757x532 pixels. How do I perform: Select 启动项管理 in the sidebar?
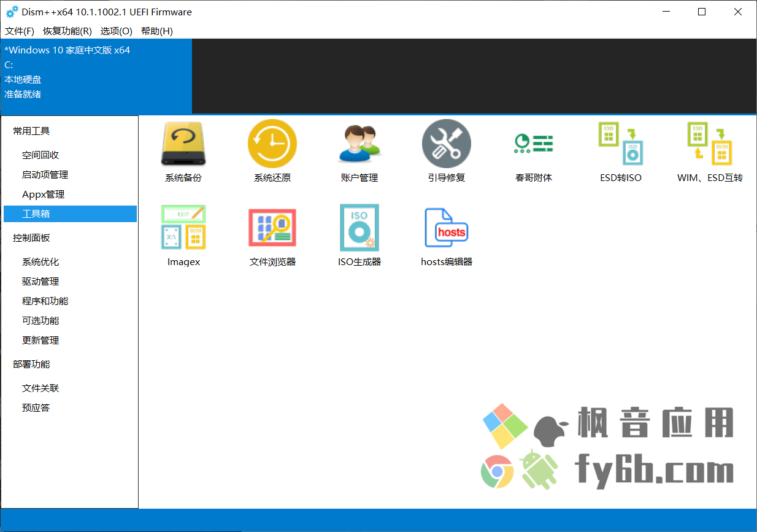(x=70, y=175)
